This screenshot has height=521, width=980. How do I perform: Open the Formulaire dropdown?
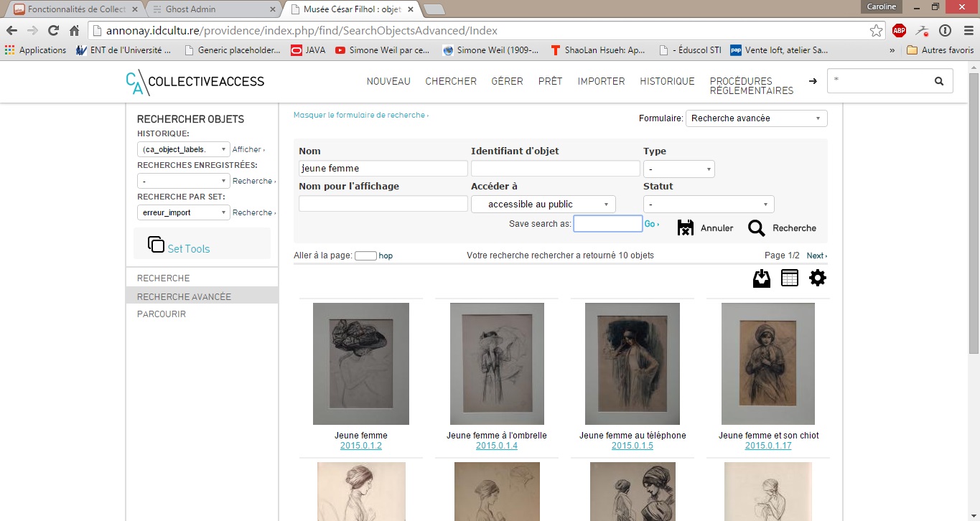coord(756,118)
